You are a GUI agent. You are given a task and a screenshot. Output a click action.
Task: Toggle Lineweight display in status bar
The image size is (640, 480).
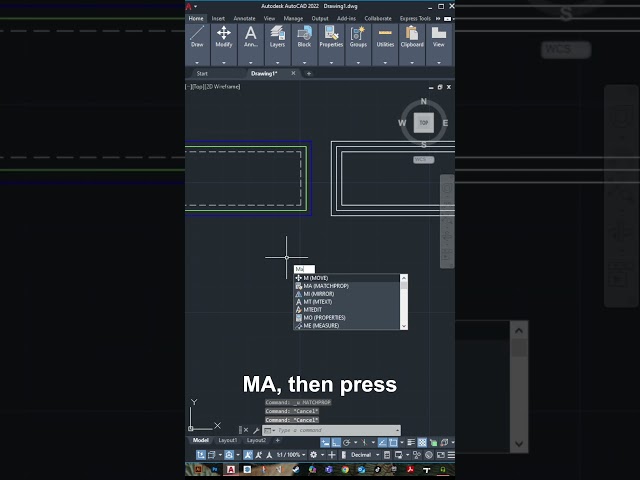click(411, 442)
